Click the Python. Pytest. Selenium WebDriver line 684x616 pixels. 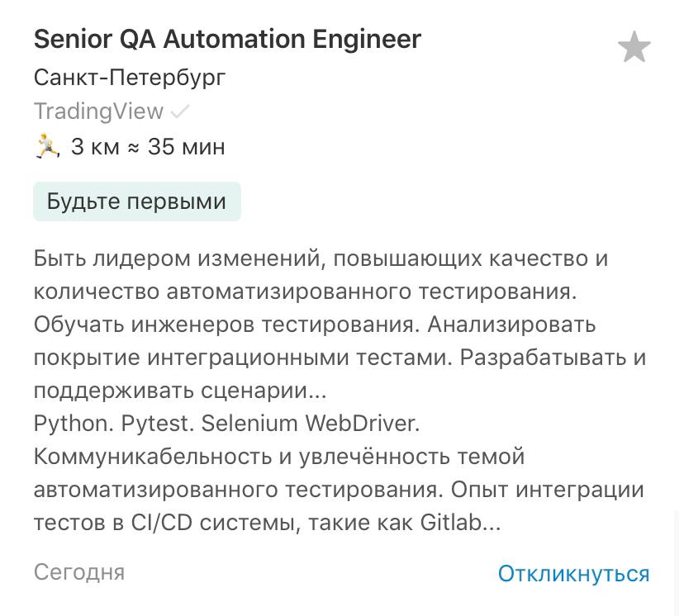click(227, 424)
